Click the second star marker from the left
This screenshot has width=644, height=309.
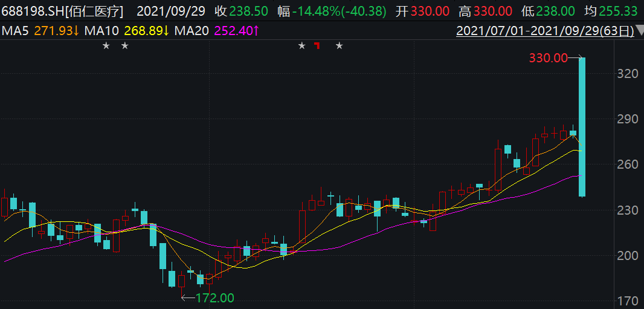click(x=125, y=45)
